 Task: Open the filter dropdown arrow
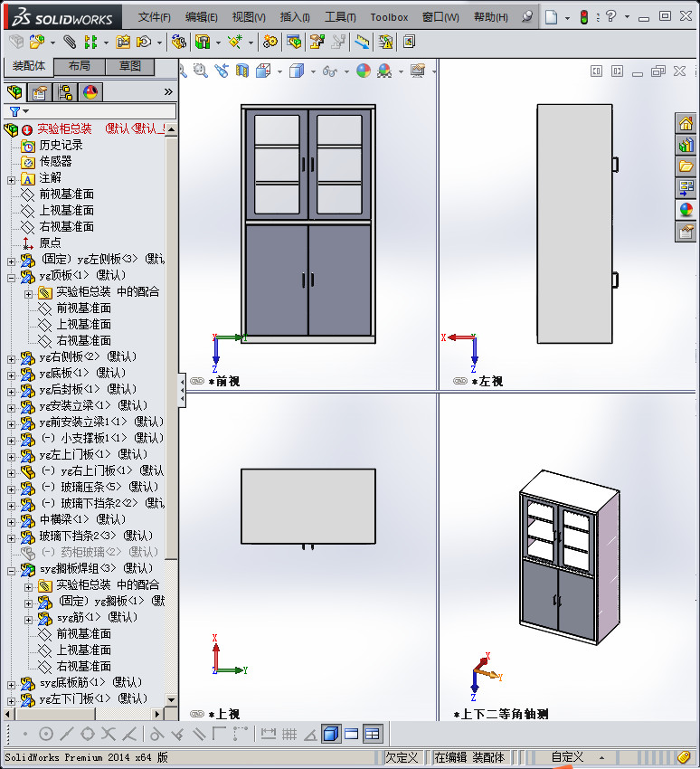pyautogui.click(x=26, y=111)
